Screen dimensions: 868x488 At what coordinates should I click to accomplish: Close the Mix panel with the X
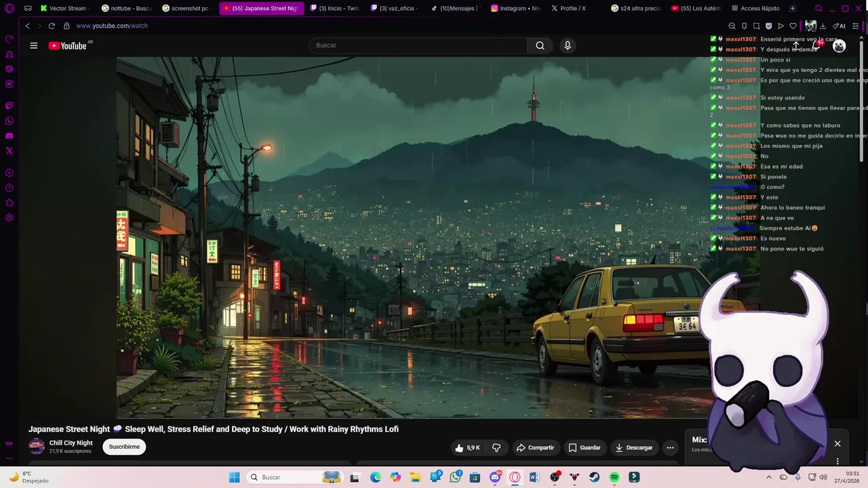click(x=837, y=444)
